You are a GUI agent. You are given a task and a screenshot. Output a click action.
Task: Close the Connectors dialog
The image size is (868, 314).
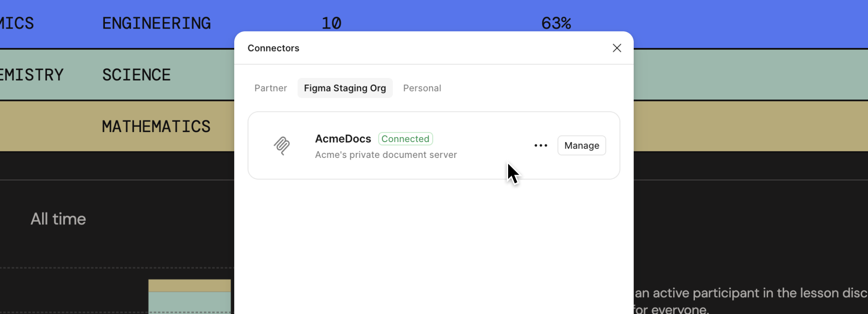617,48
